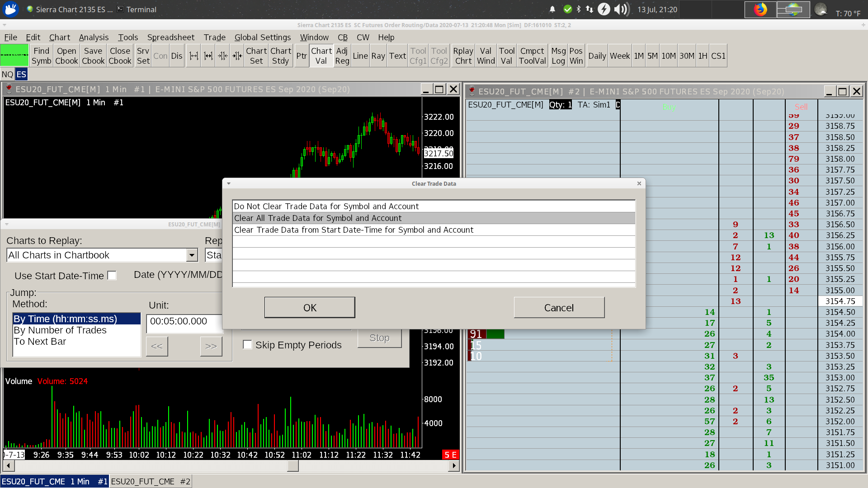The height and width of the screenshot is (488, 868).
Task: Click the Replay Chart toolbar button
Action: click(x=463, y=56)
